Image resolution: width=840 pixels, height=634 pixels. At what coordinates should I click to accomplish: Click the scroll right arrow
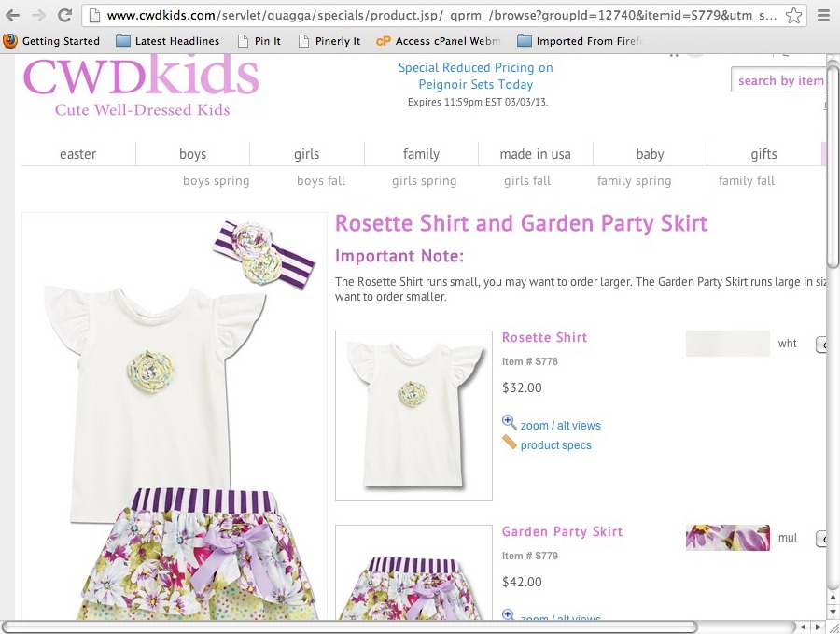coord(818,627)
